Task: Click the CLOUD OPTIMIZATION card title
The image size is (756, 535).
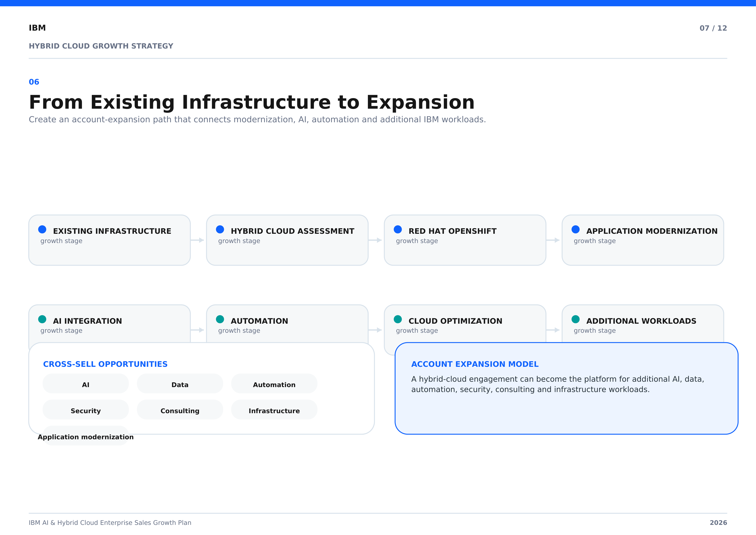Action: [x=455, y=321]
